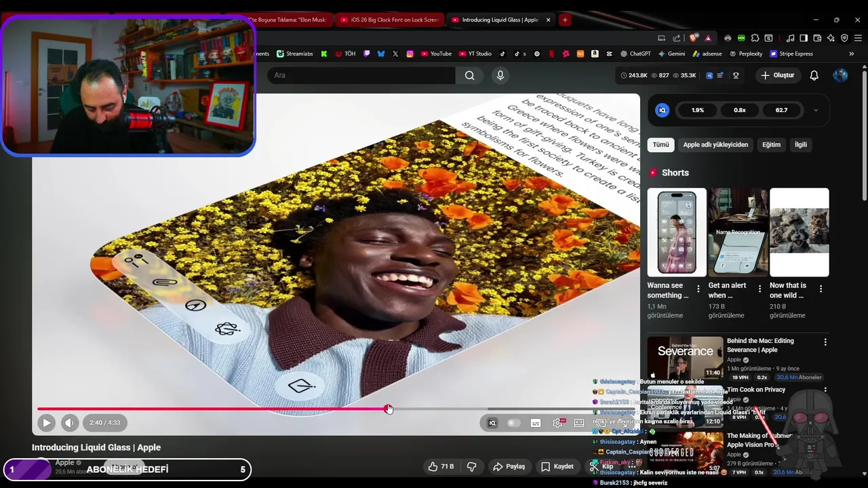
Task: Toggle the autoplay switch in player controls
Action: 514,423
